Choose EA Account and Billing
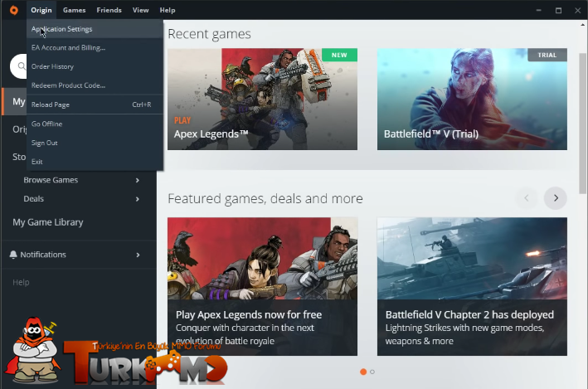 click(x=95, y=47)
